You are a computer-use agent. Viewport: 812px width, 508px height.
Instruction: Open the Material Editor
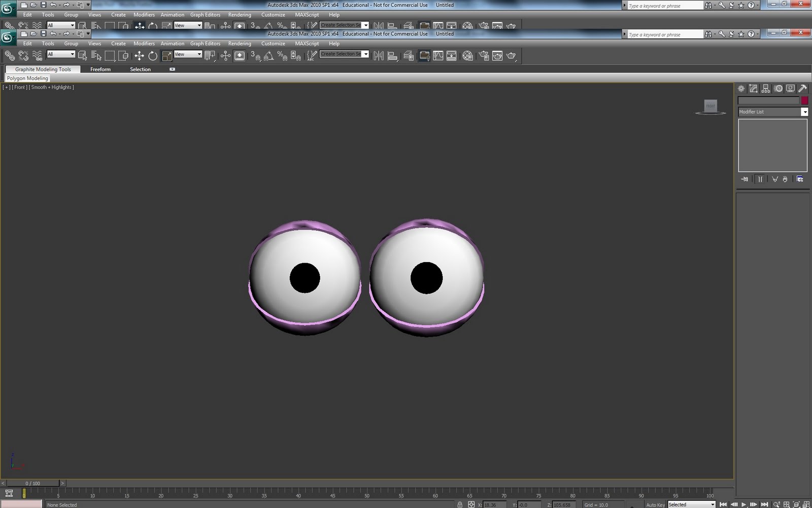pos(424,55)
